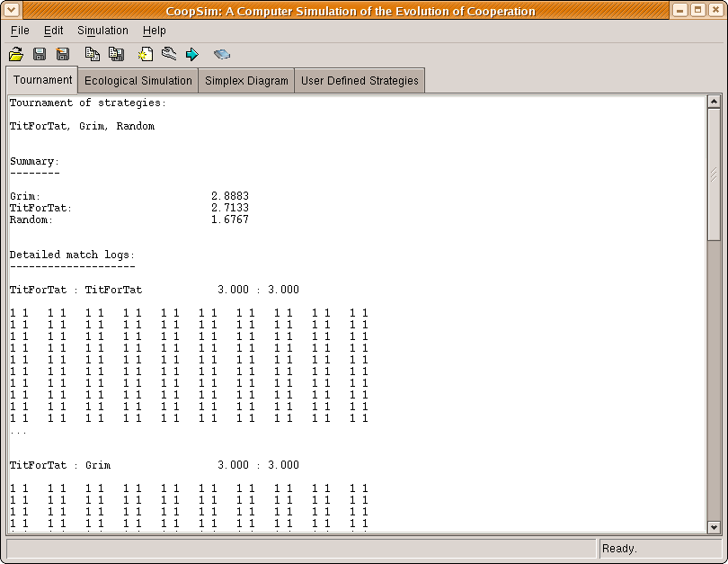The height and width of the screenshot is (564, 728).
Task: Click the save floppy disk icon
Action: (40, 54)
